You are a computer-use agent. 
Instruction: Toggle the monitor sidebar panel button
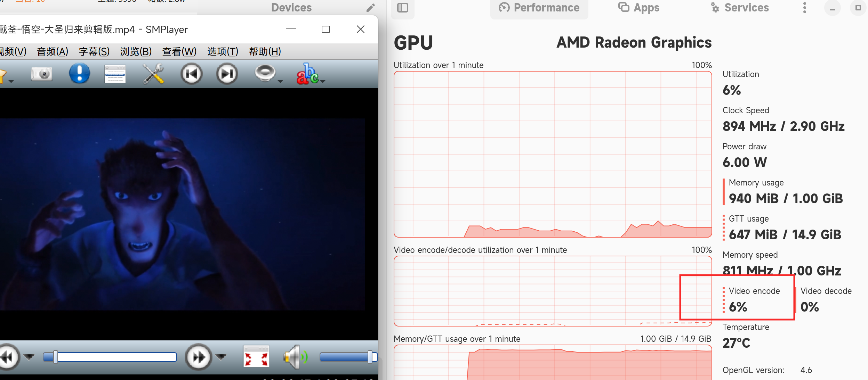(x=403, y=8)
